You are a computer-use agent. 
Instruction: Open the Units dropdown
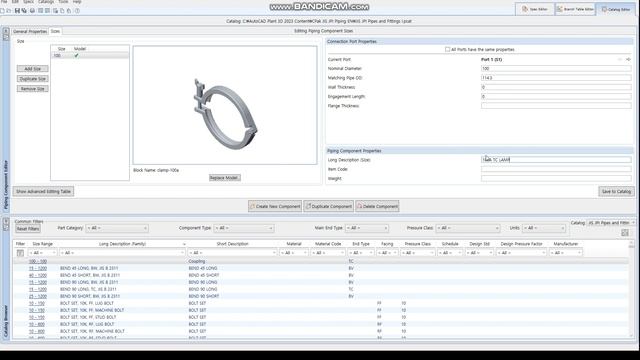click(544, 228)
